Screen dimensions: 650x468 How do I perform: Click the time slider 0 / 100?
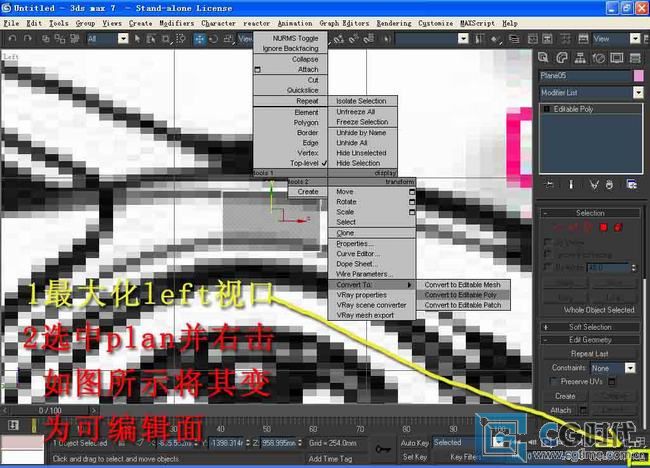50,410
